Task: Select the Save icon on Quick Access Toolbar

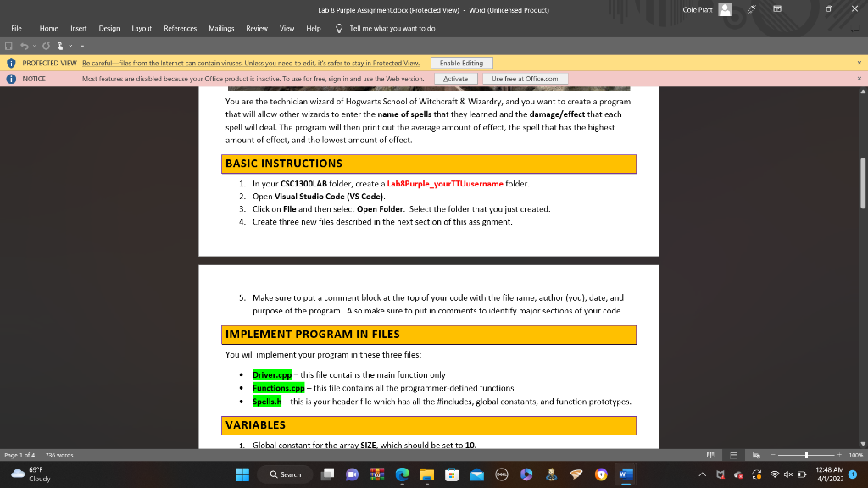Action: pyautogui.click(x=8, y=45)
